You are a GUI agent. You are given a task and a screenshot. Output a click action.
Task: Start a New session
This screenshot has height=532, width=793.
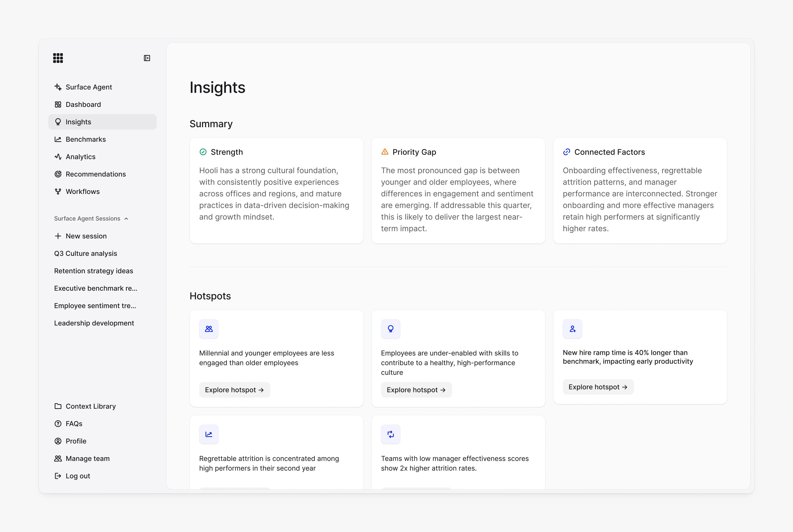[x=103, y=236]
